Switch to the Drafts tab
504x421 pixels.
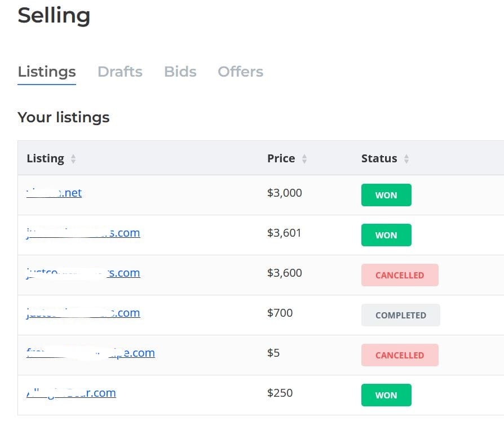pyautogui.click(x=120, y=72)
